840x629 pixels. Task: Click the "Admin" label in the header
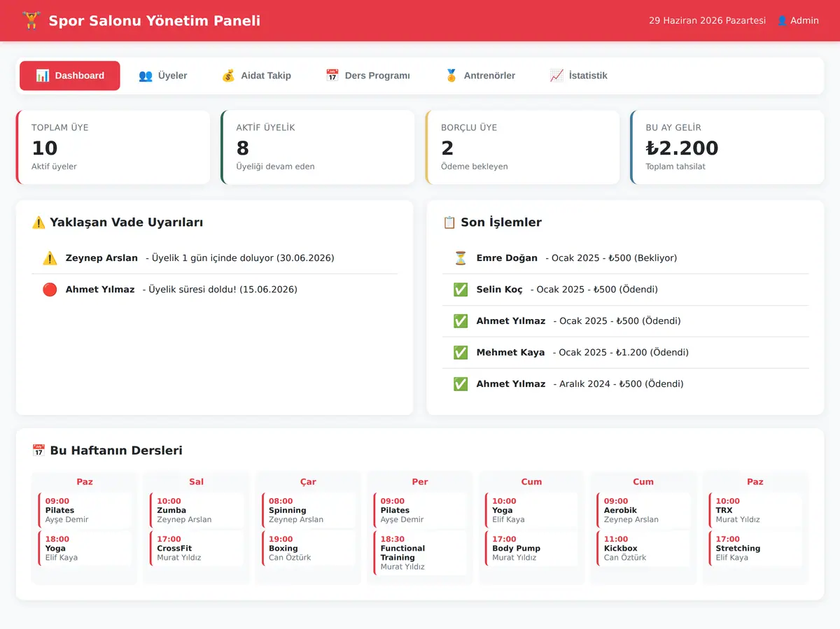pos(804,21)
